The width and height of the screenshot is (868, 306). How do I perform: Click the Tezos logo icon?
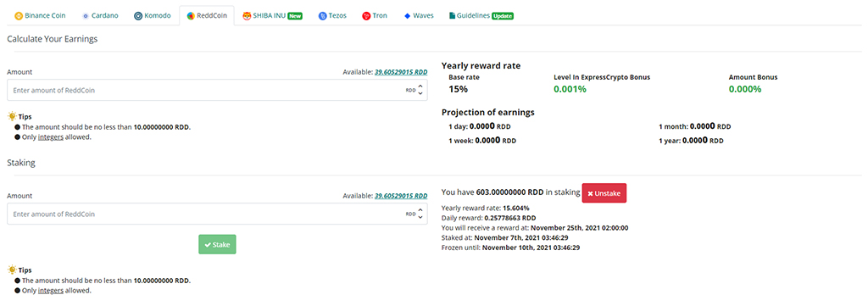pyautogui.click(x=322, y=16)
